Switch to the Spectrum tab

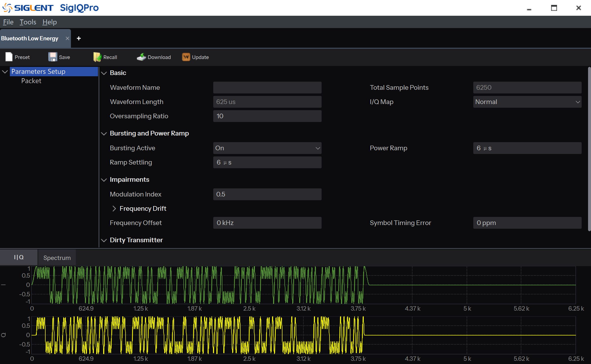57,258
